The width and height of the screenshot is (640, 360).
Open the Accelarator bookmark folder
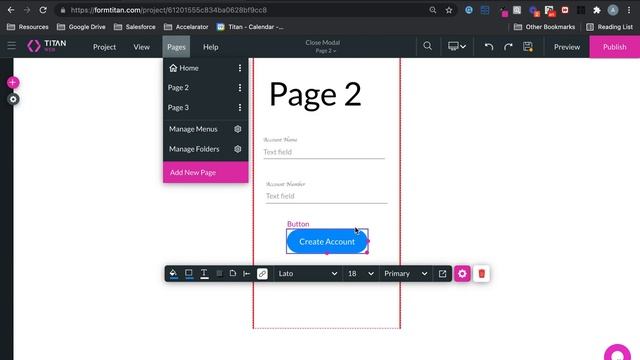186,27
